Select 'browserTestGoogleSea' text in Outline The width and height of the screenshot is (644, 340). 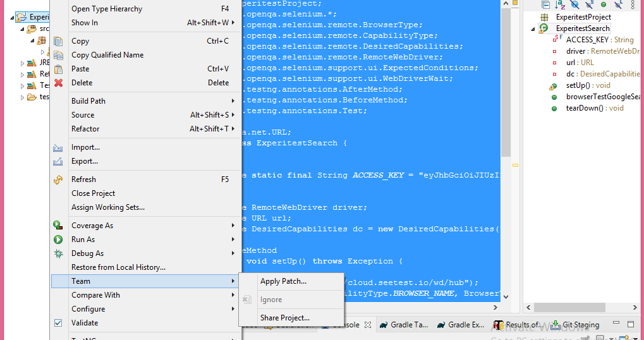604,97
